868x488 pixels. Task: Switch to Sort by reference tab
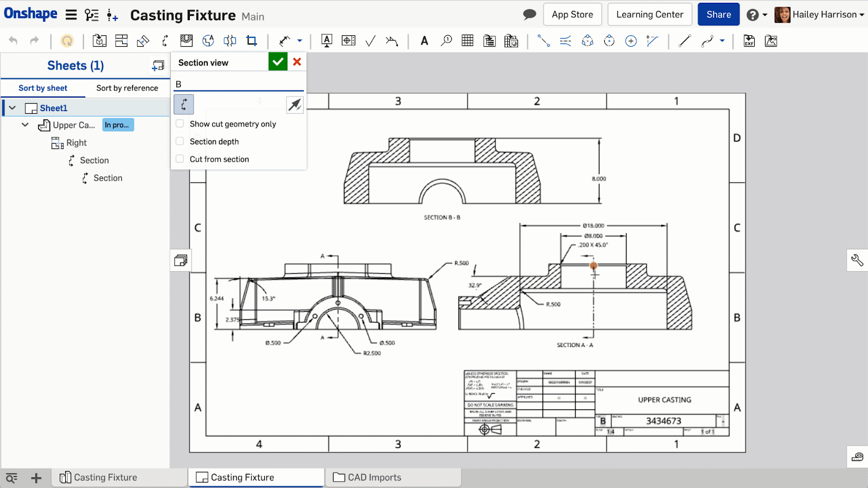[127, 88]
